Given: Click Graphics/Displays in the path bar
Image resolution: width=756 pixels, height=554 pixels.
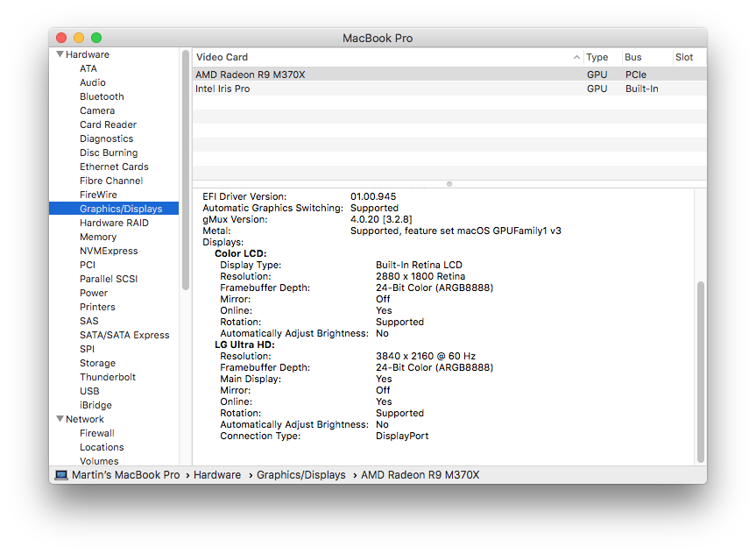Looking at the screenshot, I should (300, 475).
